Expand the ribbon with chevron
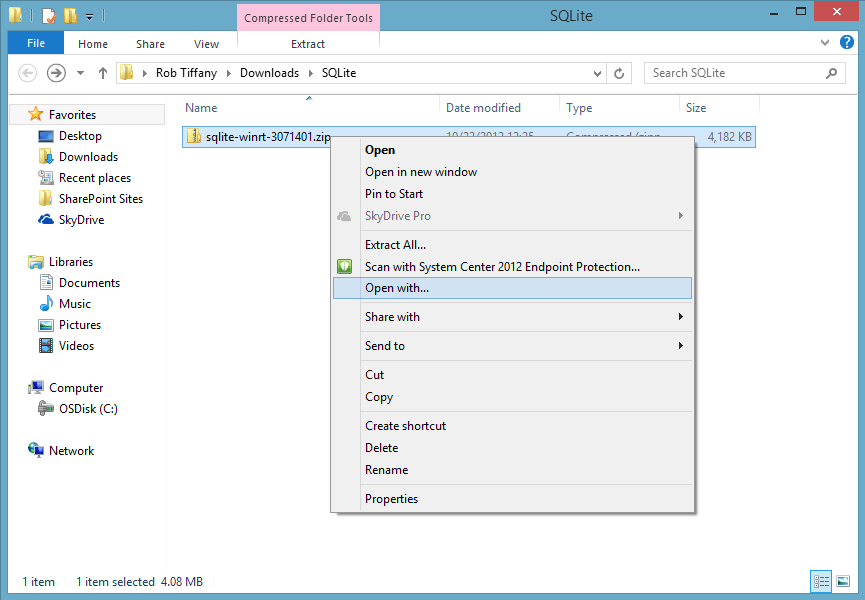This screenshot has width=865, height=600. tap(825, 42)
